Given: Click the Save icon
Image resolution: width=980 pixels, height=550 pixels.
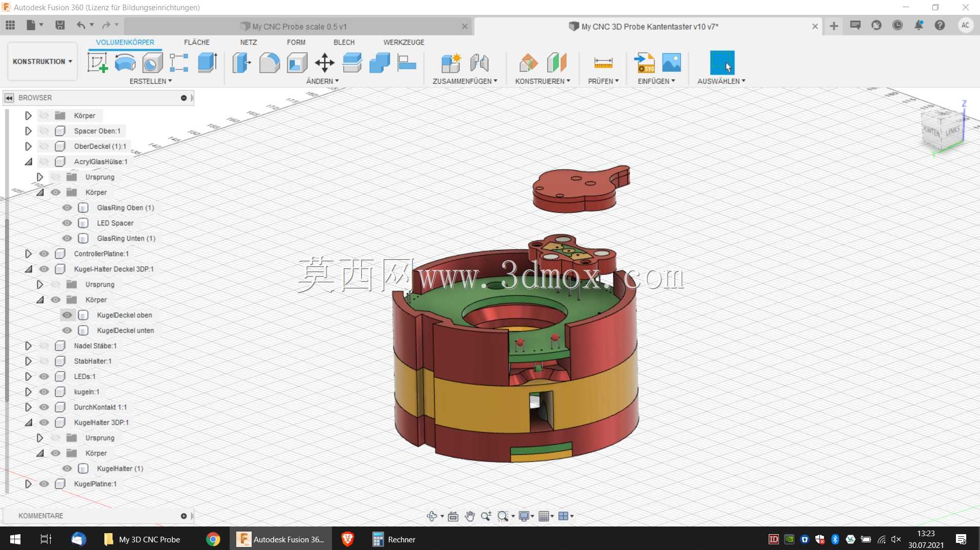Looking at the screenshot, I should coord(60,25).
